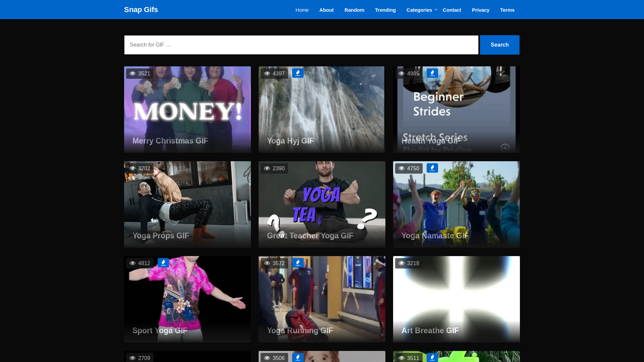Go to the Trending page
Viewport: 644px width, 362px height.
tap(385, 10)
